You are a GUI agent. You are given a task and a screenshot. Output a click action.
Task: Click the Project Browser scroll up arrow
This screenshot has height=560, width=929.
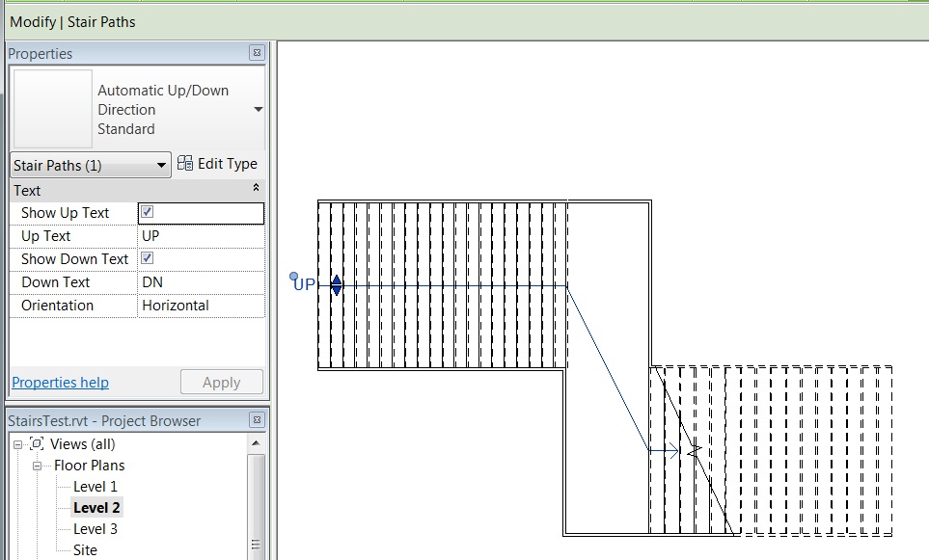[256, 442]
